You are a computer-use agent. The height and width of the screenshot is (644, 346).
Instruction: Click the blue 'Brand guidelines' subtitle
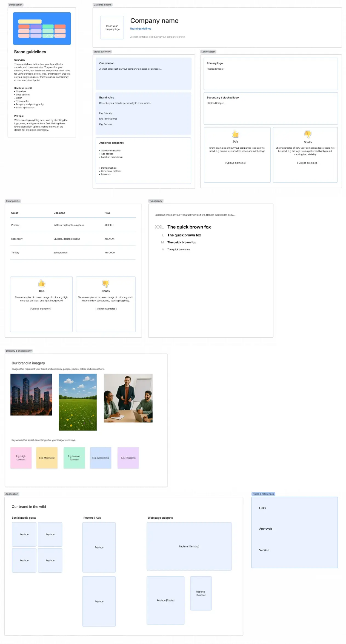tap(141, 29)
